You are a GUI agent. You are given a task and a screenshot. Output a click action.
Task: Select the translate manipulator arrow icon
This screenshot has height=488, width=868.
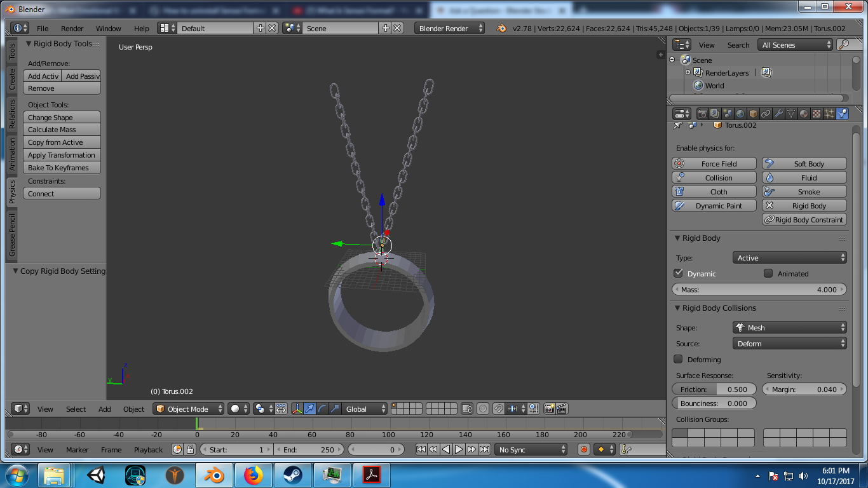pyautogui.click(x=309, y=409)
